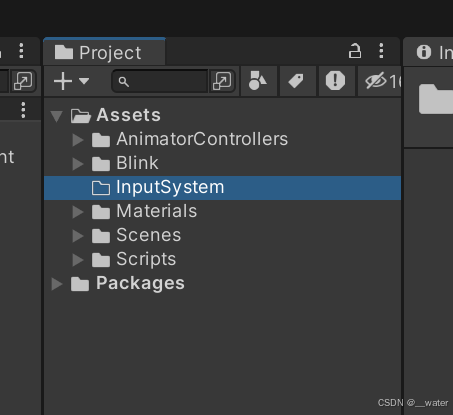Open the create asset dropdown arrow

(84, 81)
